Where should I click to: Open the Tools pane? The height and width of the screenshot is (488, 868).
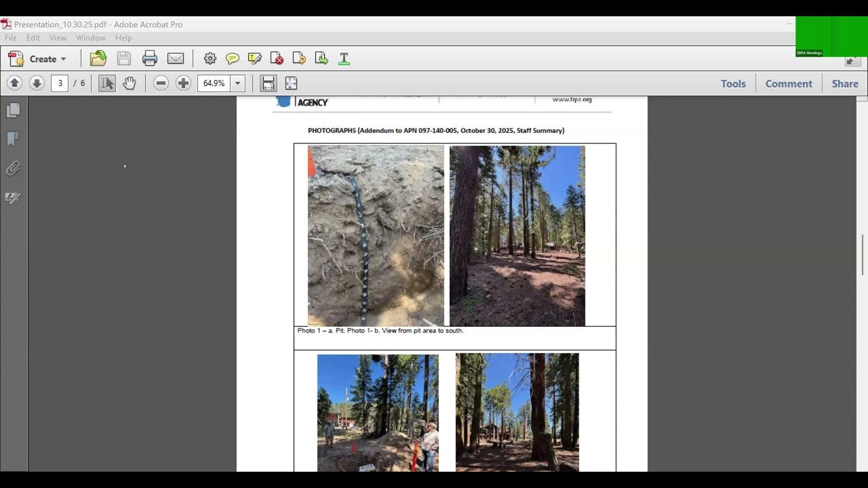733,83
